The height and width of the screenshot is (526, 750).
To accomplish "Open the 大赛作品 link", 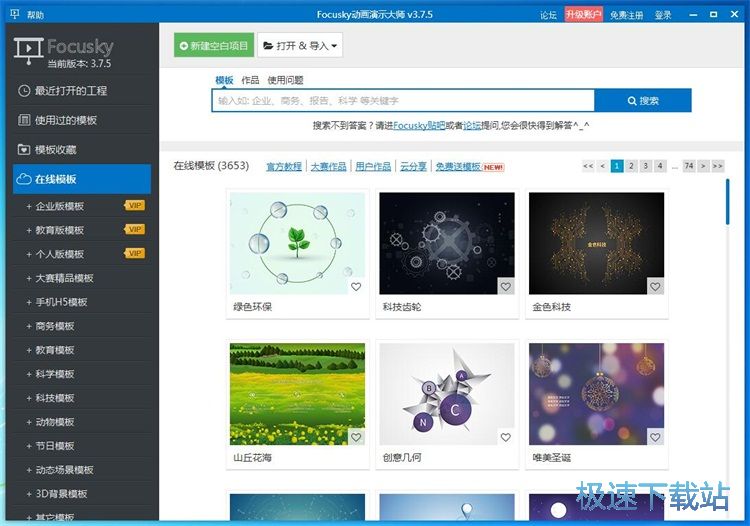I will click(x=328, y=166).
